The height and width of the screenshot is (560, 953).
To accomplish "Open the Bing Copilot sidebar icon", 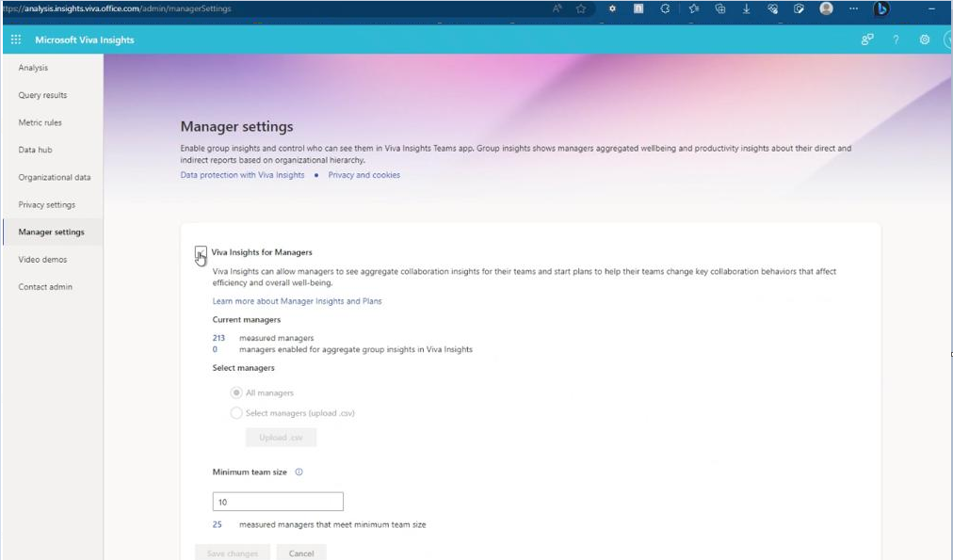I will coord(880,8).
